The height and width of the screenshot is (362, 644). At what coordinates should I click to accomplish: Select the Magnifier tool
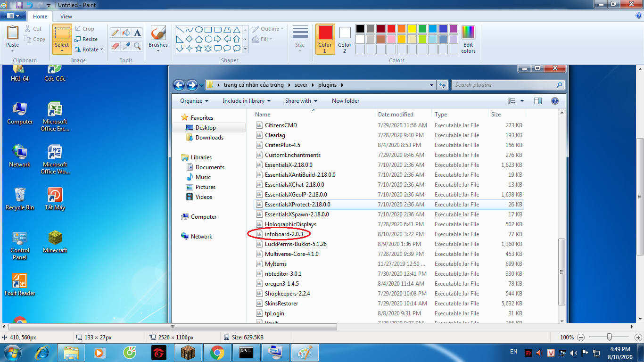pyautogui.click(x=137, y=46)
